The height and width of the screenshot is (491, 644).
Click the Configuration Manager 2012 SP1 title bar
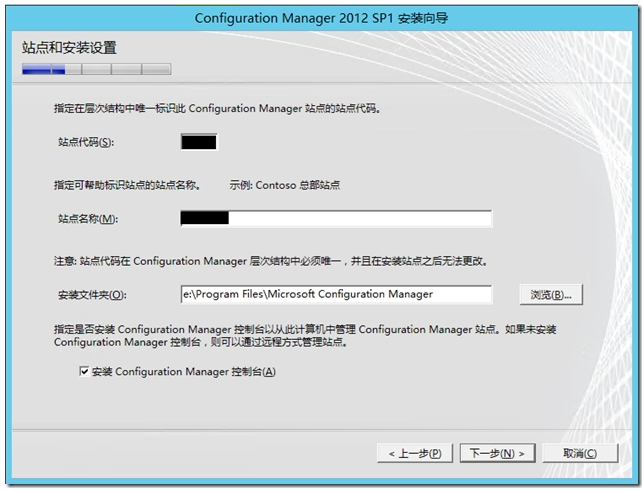322,17
